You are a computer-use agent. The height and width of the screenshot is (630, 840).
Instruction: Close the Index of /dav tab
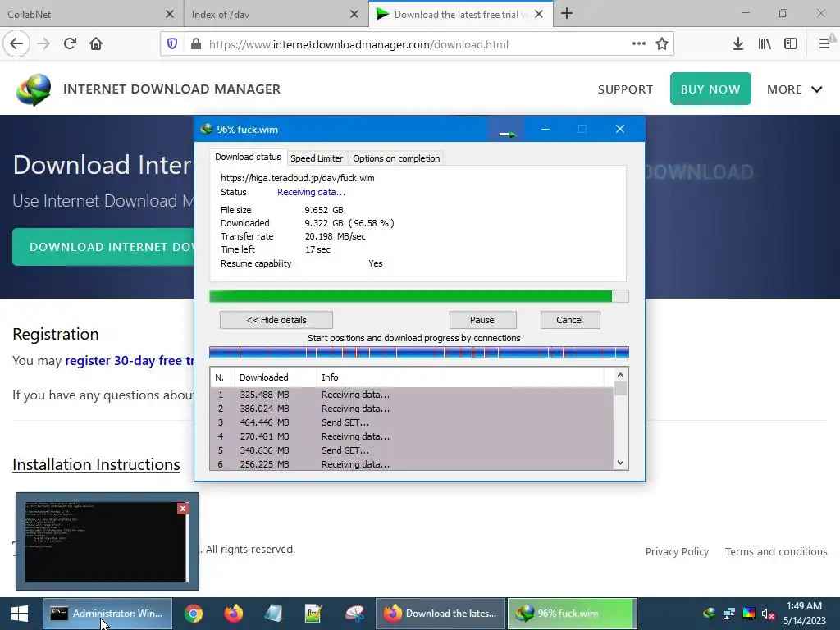pyautogui.click(x=354, y=15)
